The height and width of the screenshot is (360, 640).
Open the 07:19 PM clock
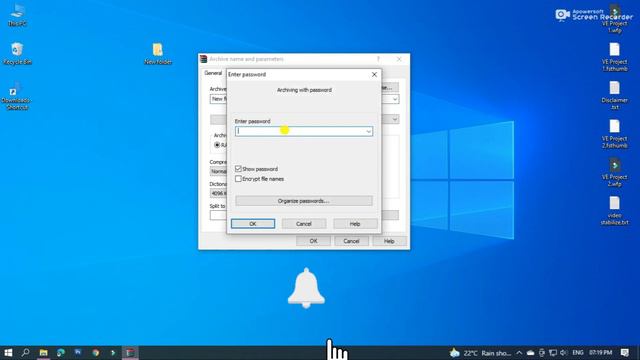click(x=600, y=353)
